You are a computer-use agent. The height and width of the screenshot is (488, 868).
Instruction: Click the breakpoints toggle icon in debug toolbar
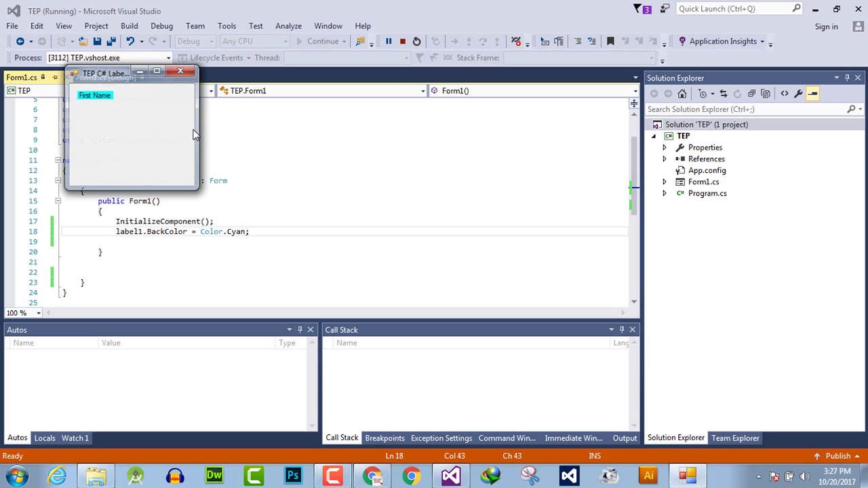[x=516, y=41]
